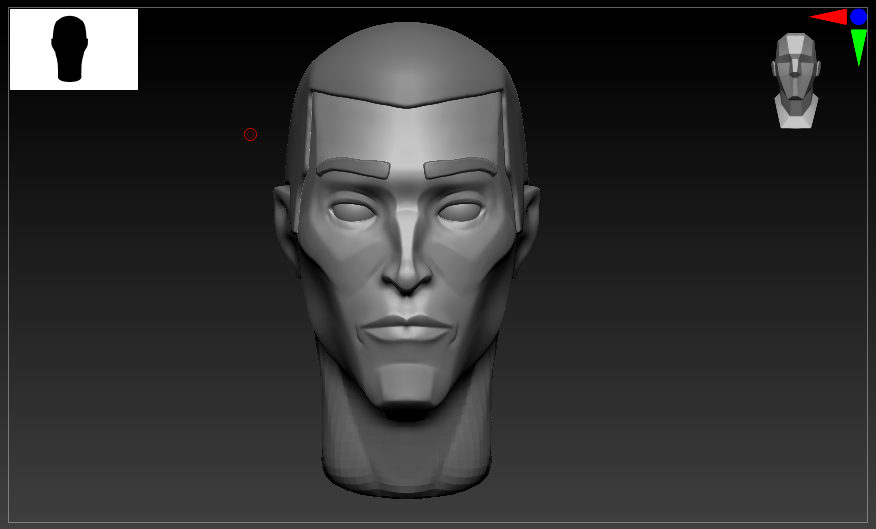Click the red X axis cone
This screenshot has height=529, width=876.
click(829, 17)
